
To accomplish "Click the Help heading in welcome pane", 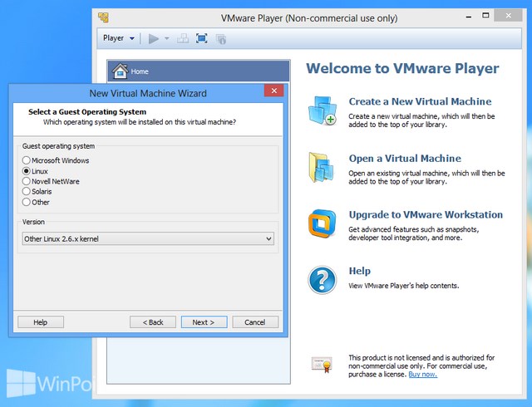I will point(360,271).
